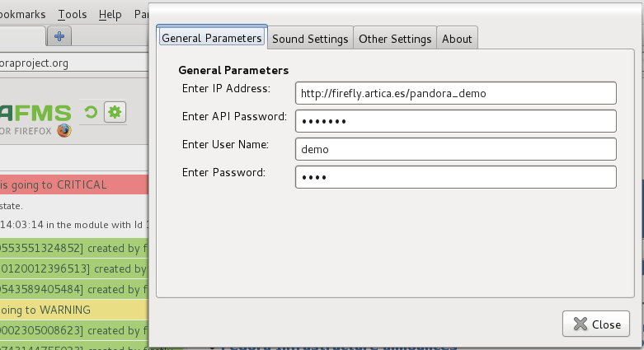
Task: Click the browser URL address bar
Action: [74, 63]
